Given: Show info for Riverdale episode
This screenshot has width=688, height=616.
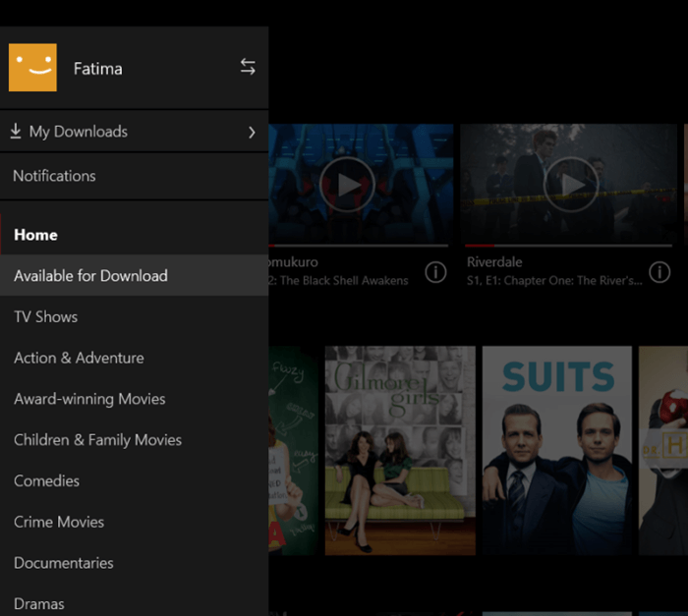Looking at the screenshot, I should [x=659, y=272].
